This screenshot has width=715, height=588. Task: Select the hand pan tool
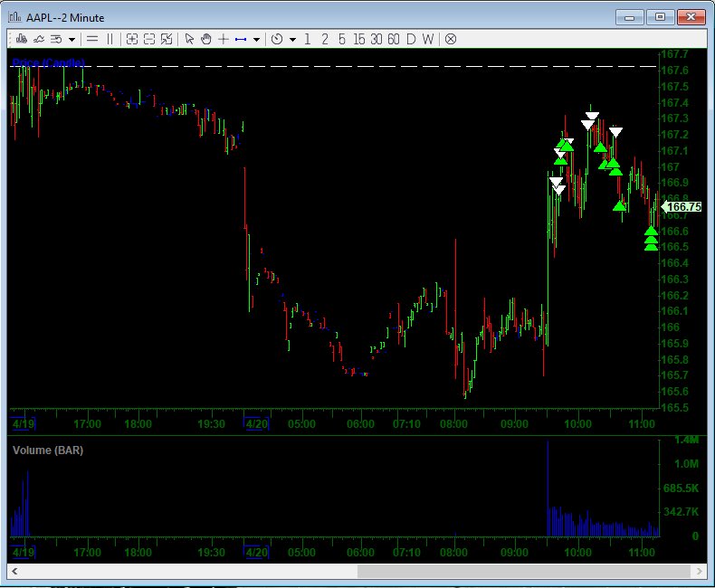pos(206,39)
